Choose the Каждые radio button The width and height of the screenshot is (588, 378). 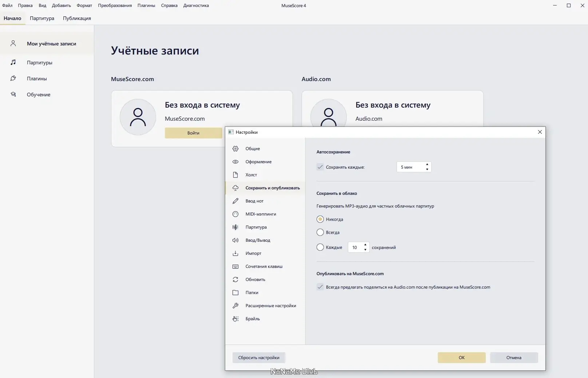320,248
